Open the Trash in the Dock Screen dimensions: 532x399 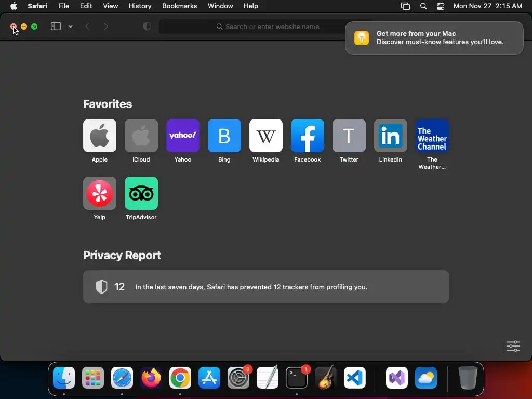pos(468,377)
